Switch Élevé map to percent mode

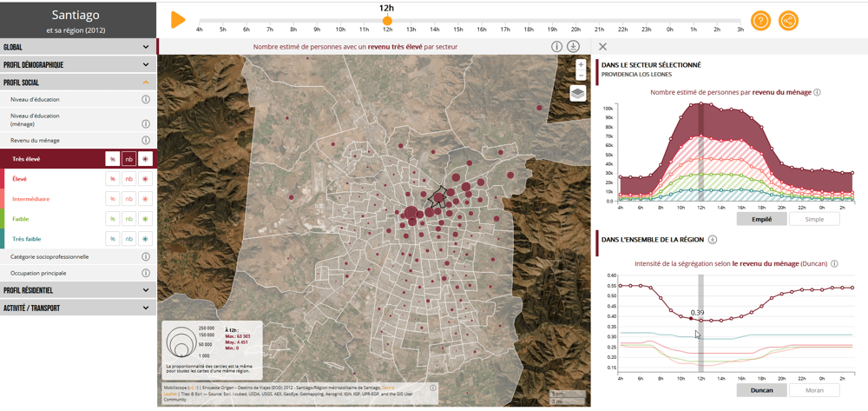click(x=113, y=179)
